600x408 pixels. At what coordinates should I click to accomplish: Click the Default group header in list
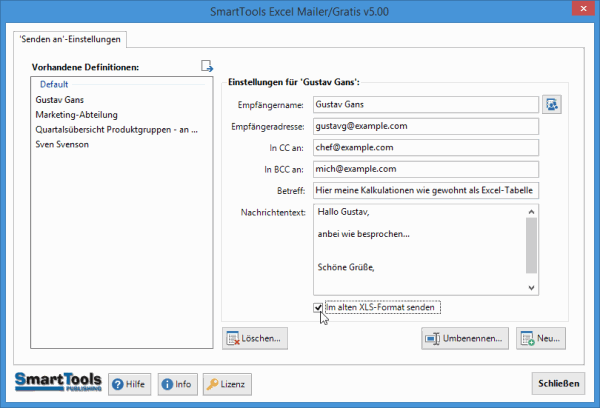click(54, 85)
